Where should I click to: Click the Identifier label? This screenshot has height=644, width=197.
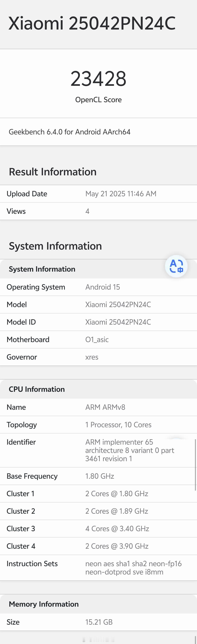(x=21, y=442)
